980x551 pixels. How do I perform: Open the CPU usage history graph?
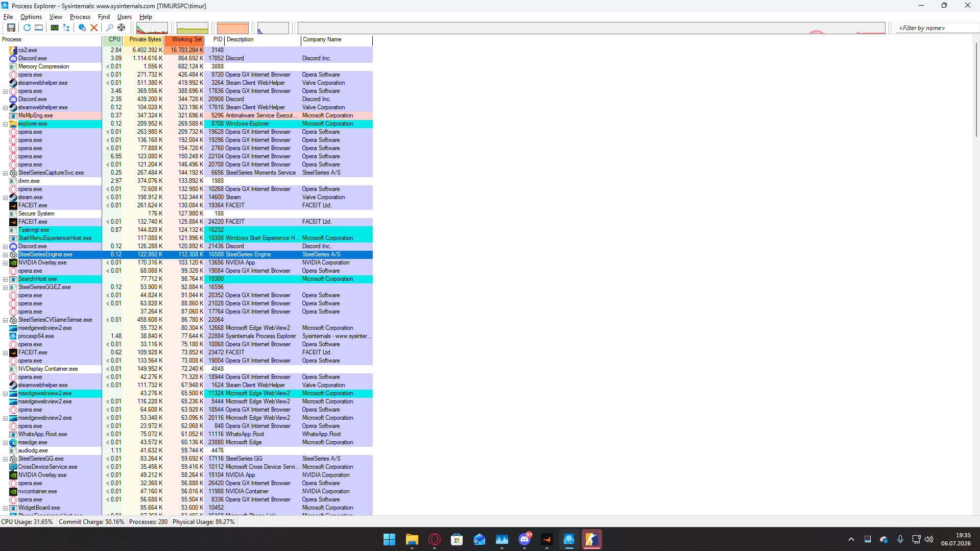point(152,28)
